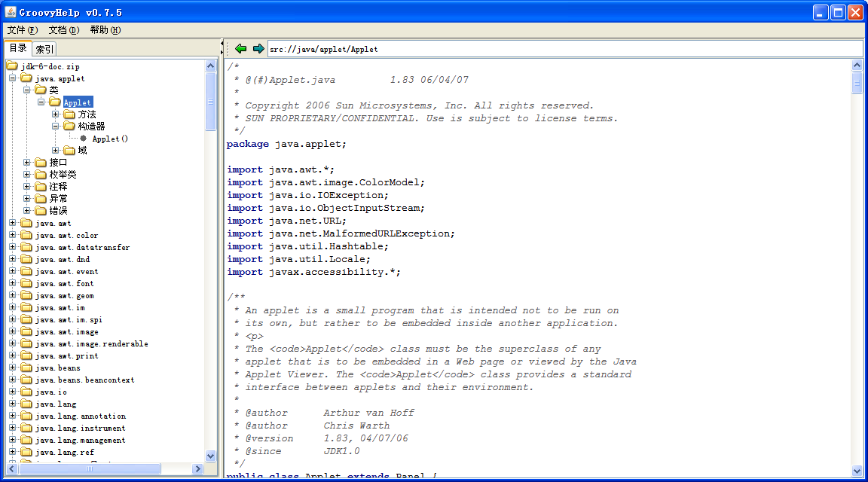Select the Applet() constructor entry

[x=110, y=139]
